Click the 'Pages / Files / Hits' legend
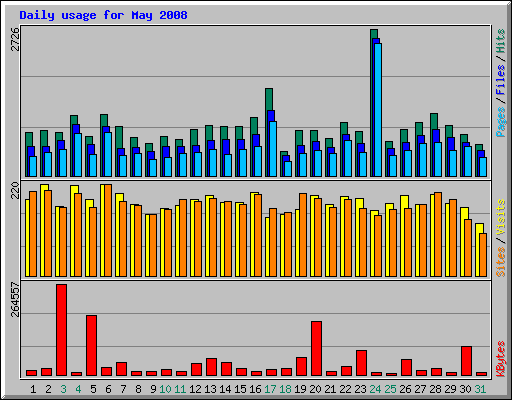Screen dimensions: 512x400 tap(501, 83)
